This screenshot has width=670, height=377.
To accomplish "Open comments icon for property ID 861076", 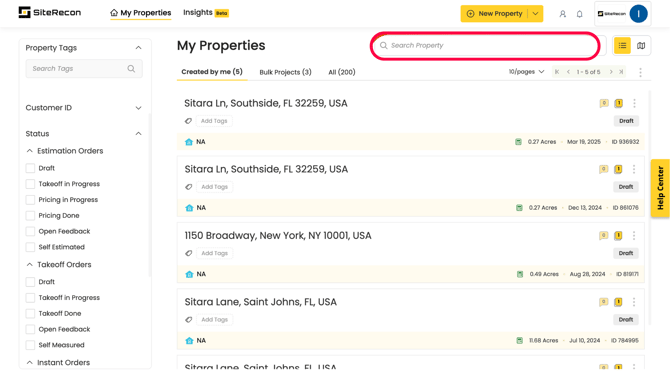I will [x=603, y=169].
